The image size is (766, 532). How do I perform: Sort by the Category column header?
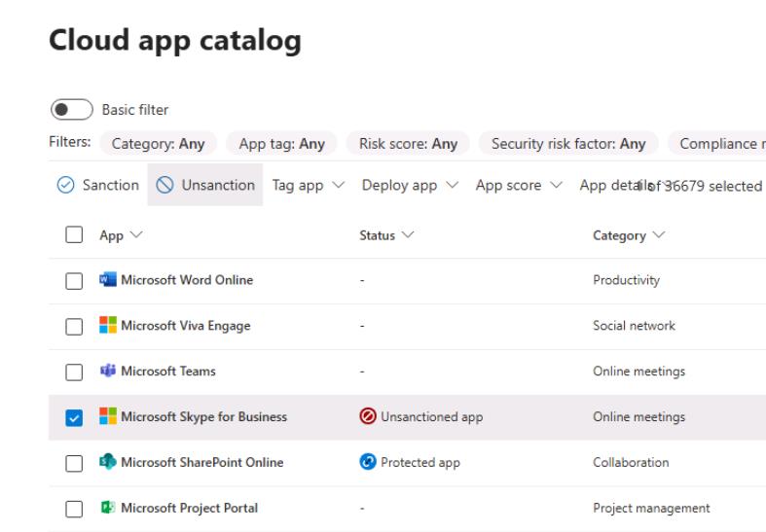coord(624,236)
